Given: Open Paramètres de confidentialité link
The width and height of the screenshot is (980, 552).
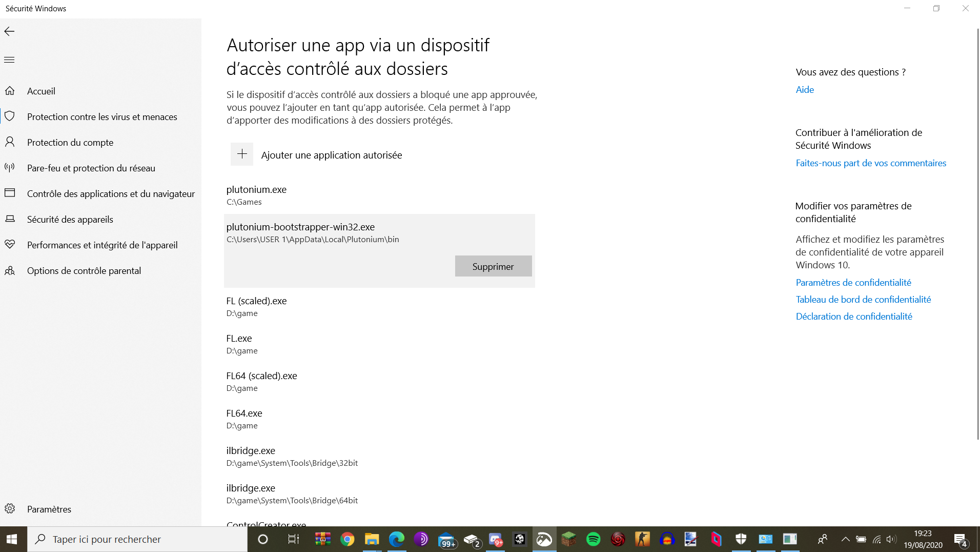Looking at the screenshot, I should pos(853,282).
